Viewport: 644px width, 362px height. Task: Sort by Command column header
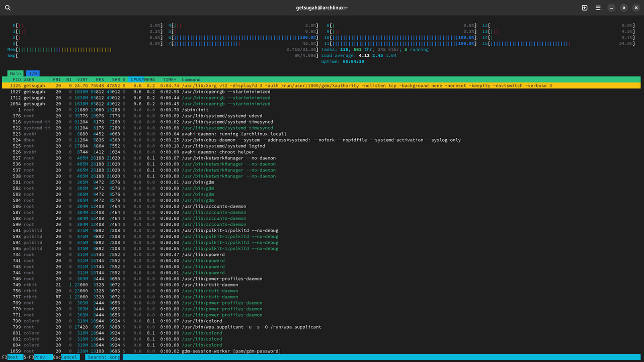click(191, 79)
